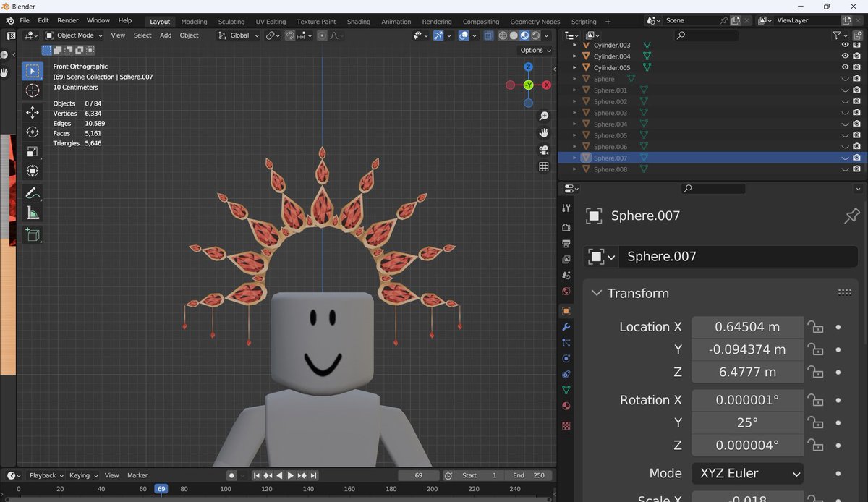Toggle X-ray view mode
This screenshot has width=868, height=502.
(489, 35)
